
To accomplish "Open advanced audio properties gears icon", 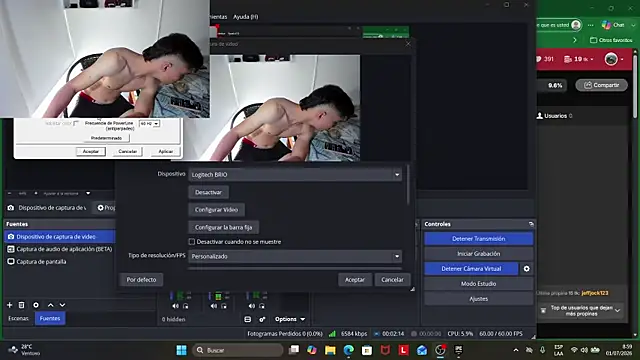I will (x=262, y=319).
